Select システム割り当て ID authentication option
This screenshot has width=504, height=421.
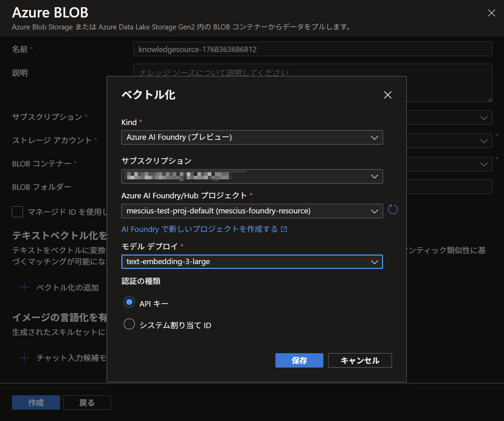pyautogui.click(x=129, y=324)
